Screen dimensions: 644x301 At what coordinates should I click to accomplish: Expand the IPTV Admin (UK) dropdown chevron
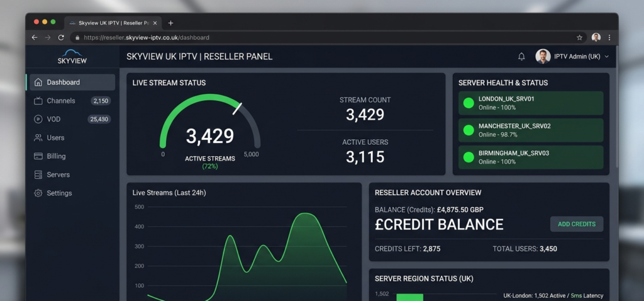pyautogui.click(x=607, y=57)
